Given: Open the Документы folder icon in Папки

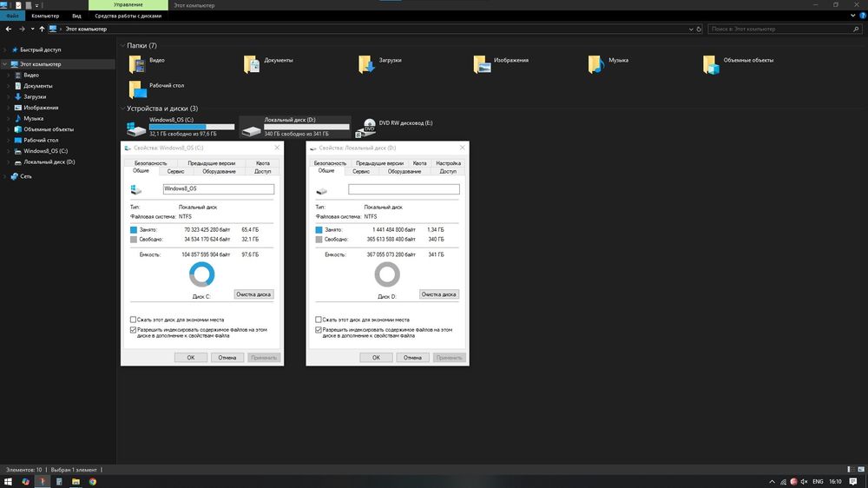Looking at the screenshot, I should coord(252,64).
